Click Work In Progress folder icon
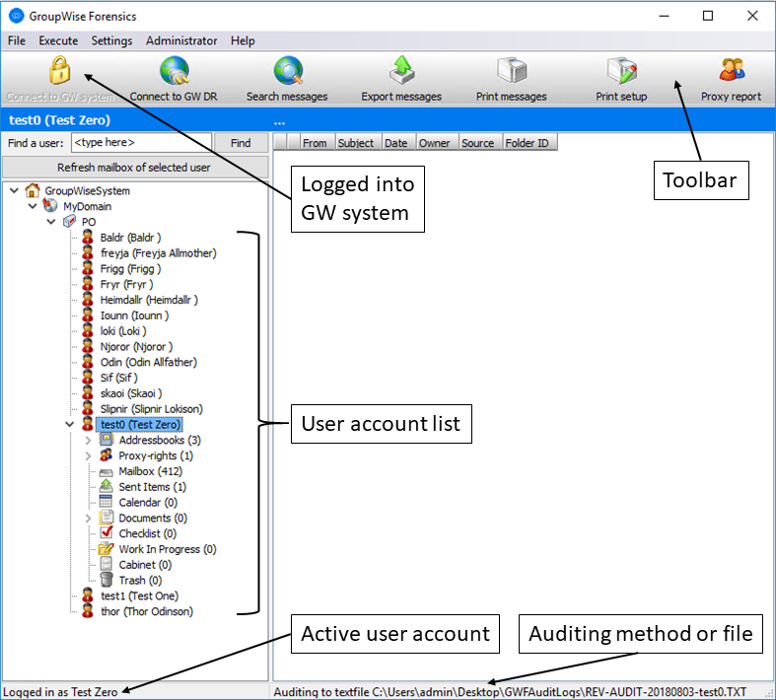The width and height of the screenshot is (776, 700). click(x=106, y=548)
